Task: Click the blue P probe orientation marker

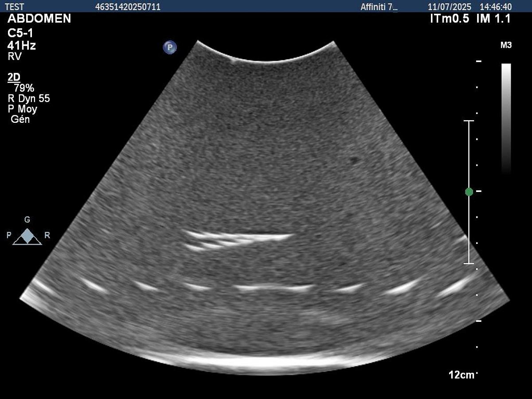Action: [x=169, y=47]
